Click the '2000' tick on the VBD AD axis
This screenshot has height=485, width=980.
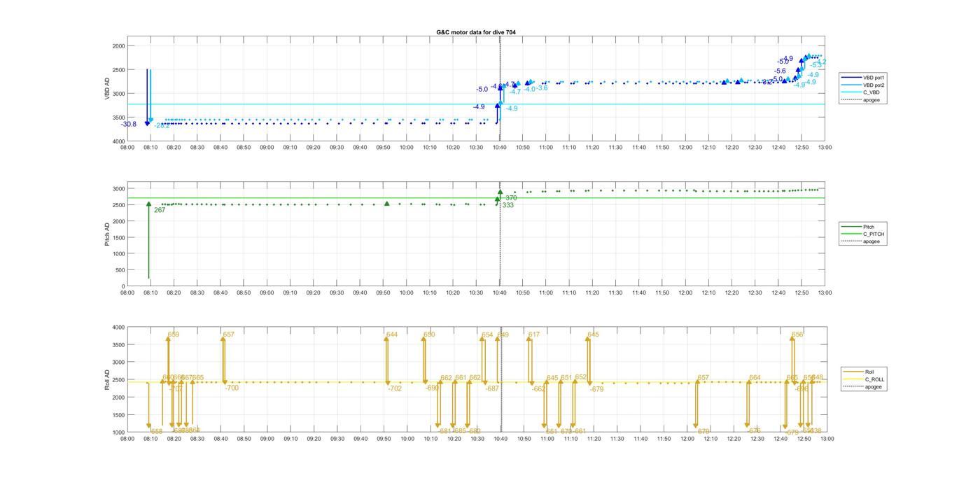click(118, 46)
